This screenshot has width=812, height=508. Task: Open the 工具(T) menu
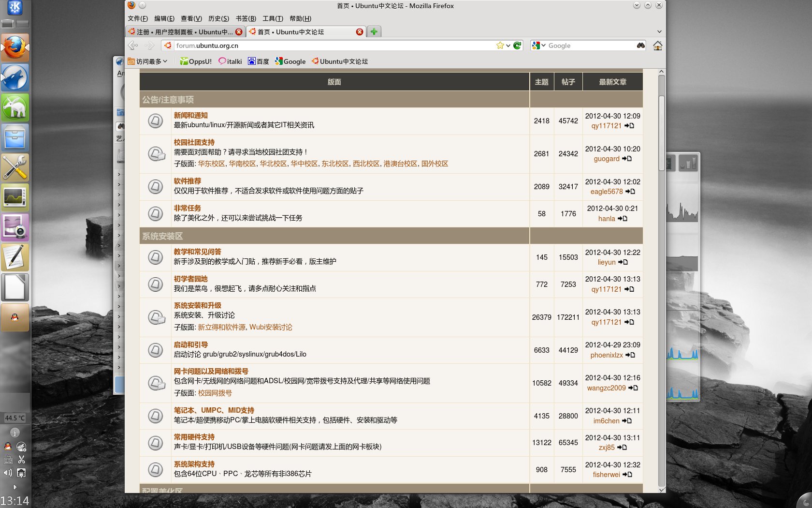click(273, 18)
